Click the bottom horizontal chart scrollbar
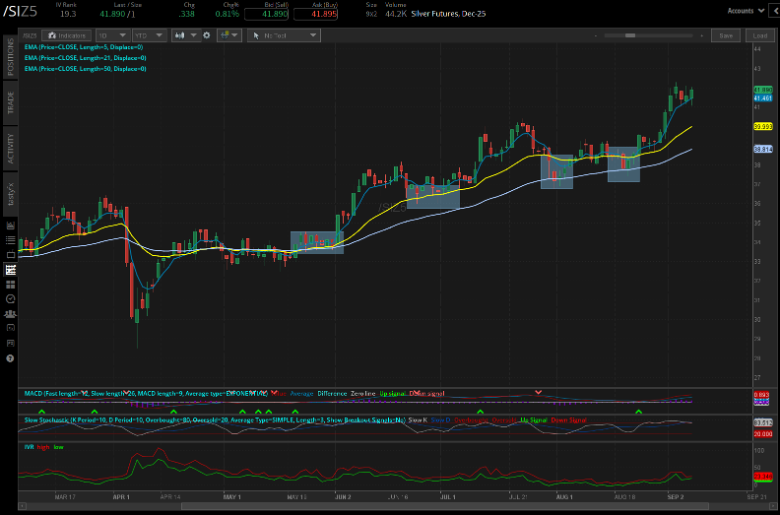Image resolution: width=780 pixels, height=515 pixels. click(400, 507)
